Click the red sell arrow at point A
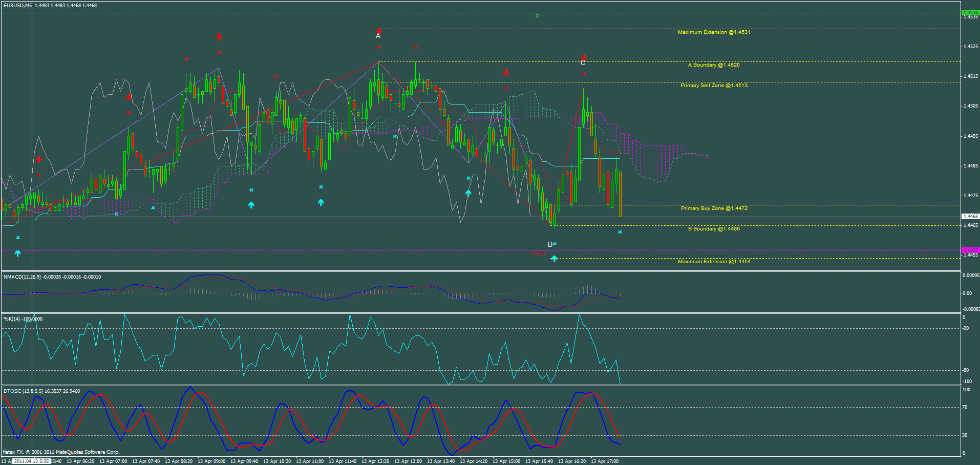The image size is (980, 465). point(378,31)
